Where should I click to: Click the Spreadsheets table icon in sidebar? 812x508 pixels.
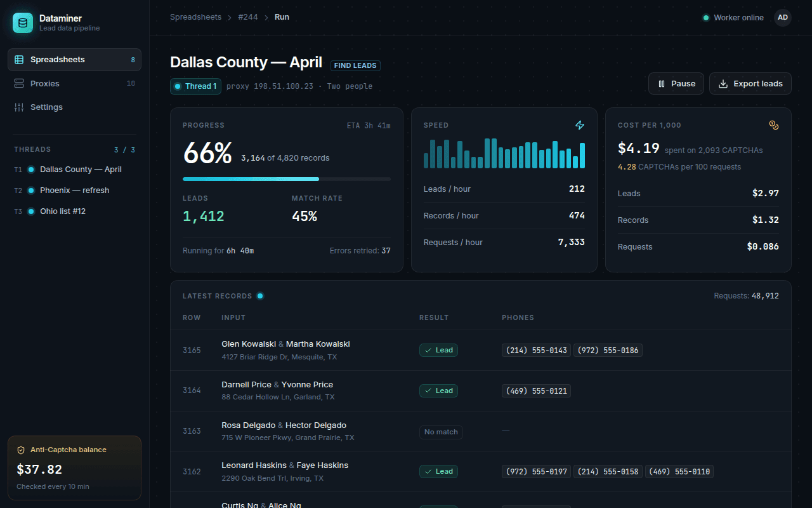click(19, 60)
